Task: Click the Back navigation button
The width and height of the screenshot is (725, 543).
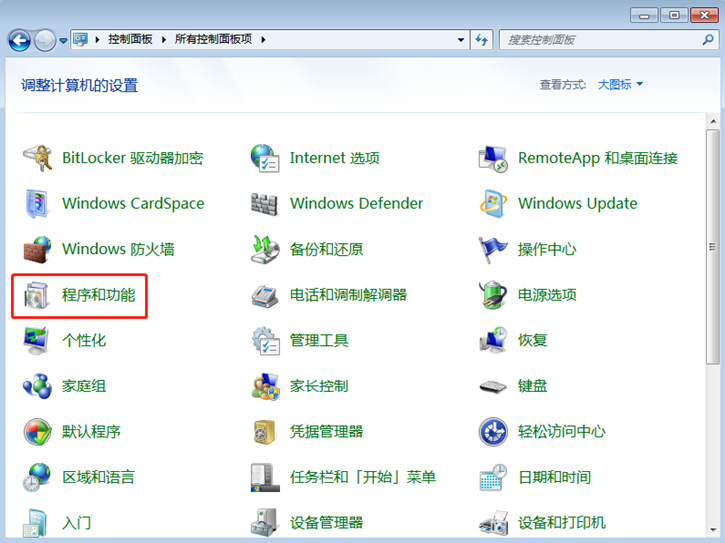Action: (x=19, y=40)
